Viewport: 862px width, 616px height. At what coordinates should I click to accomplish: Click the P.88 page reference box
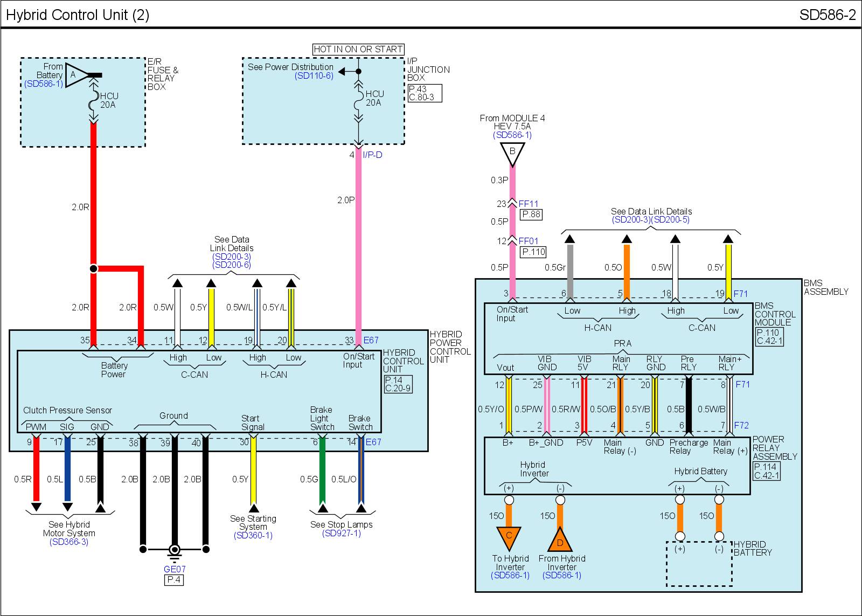coord(531,214)
